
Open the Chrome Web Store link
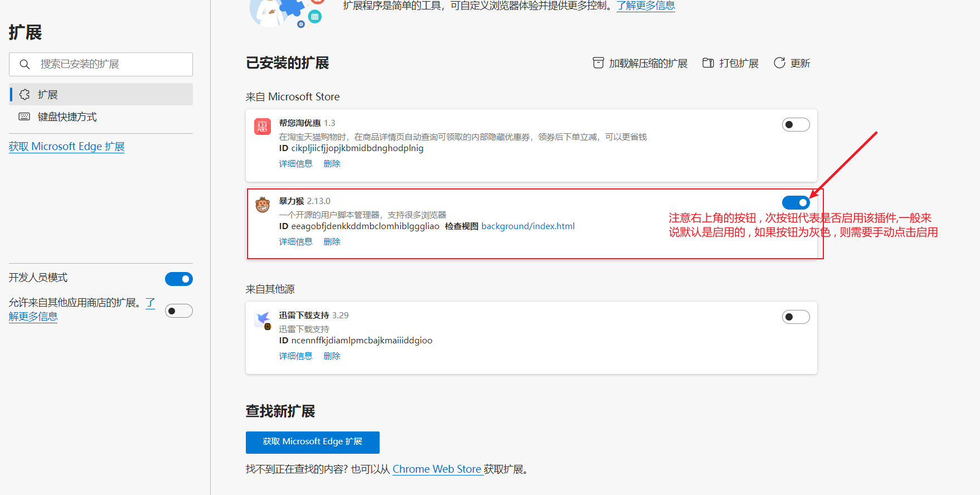(436, 469)
